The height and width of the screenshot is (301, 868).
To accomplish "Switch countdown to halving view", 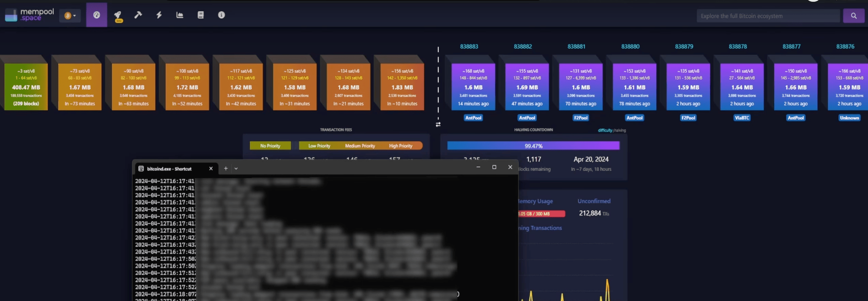I will click(x=620, y=130).
